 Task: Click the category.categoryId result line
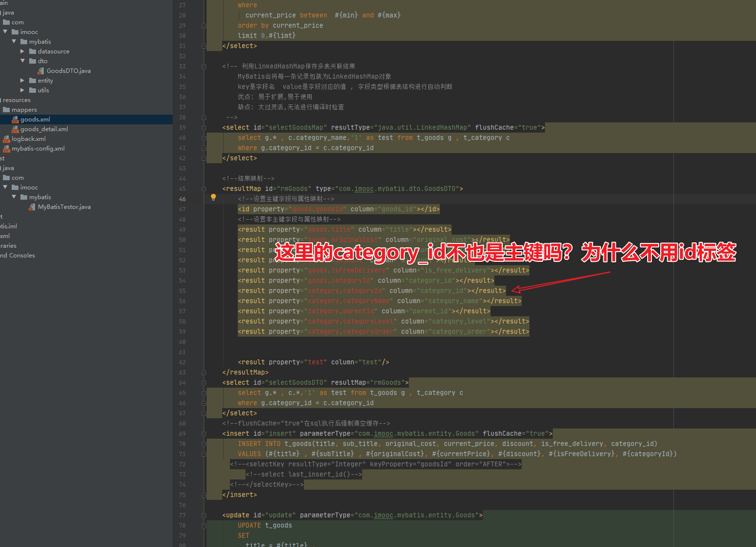pos(372,291)
